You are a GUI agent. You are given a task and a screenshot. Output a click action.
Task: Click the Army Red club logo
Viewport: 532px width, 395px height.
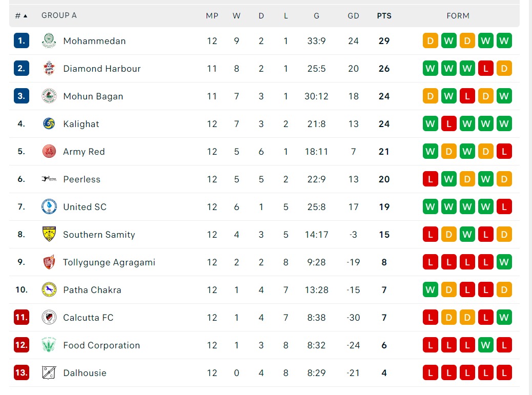pos(49,152)
